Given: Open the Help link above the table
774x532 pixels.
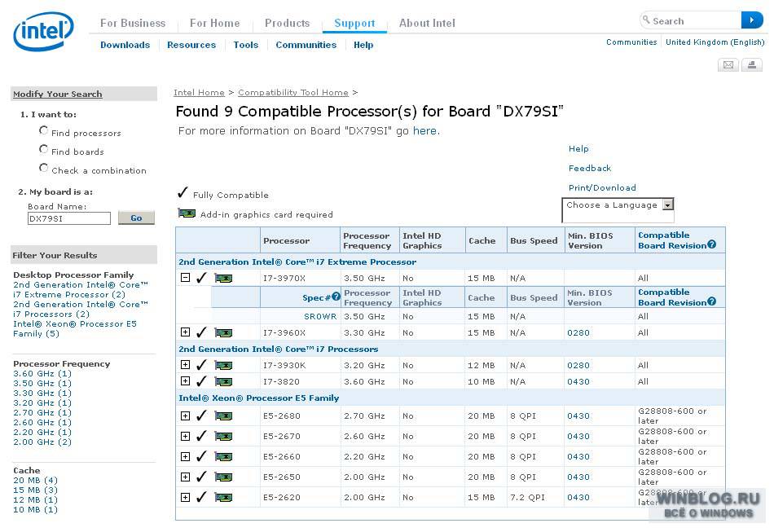Looking at the screenshot, I should point(578,148).
